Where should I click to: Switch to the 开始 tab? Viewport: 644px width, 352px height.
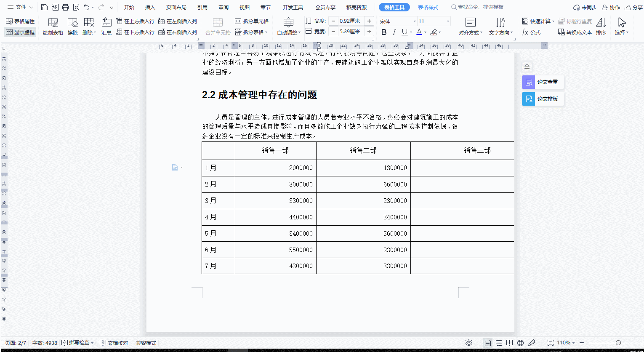tap(129, 7)
